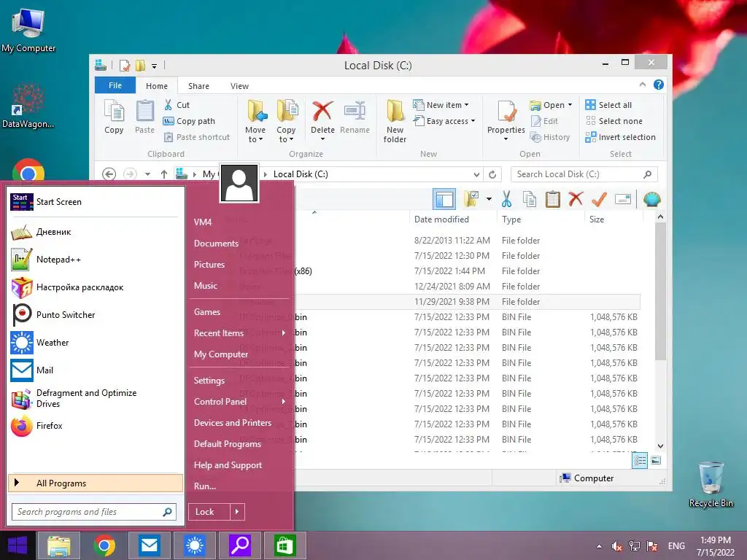Click the Refresh button beside address bar
The width and height of the screenshot is (747, 560).
[x=492, y=174]
